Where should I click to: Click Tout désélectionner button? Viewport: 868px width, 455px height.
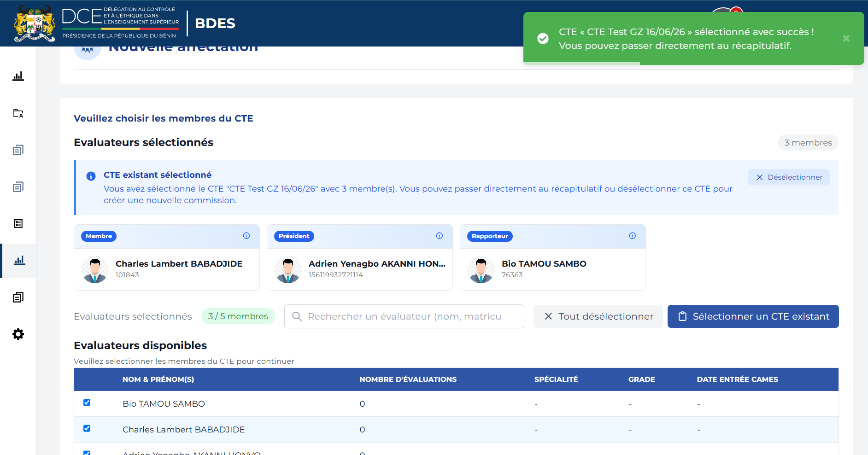coord(598,316)
